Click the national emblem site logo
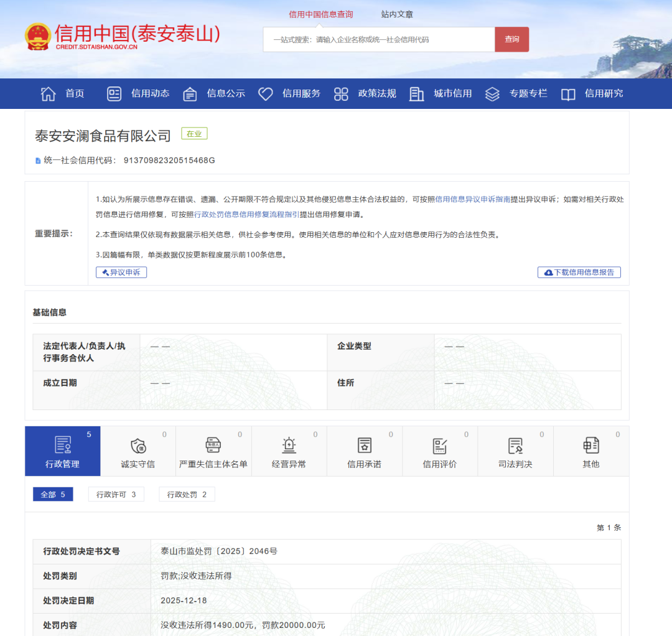The height and width of the screenshot is (636, 672). [38, 37]
